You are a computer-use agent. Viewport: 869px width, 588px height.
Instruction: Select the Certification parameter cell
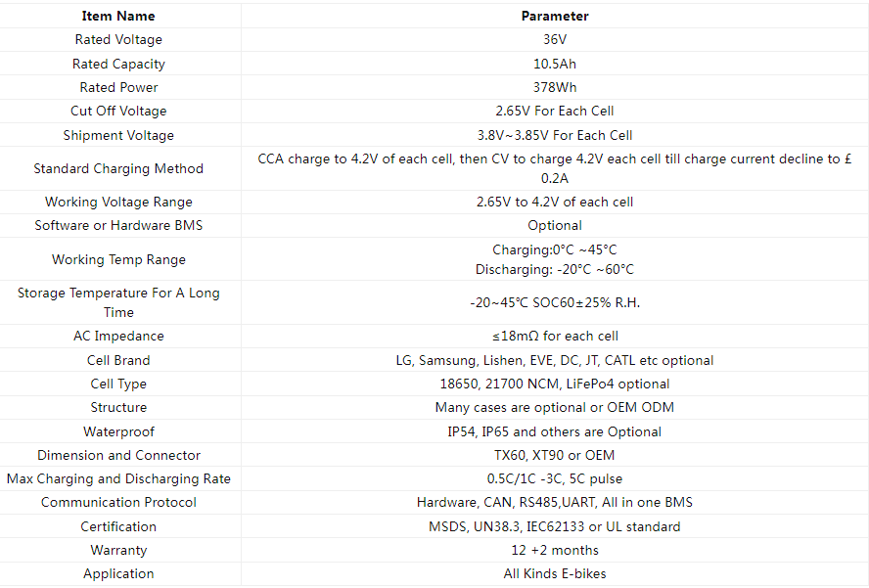[555, 526]
